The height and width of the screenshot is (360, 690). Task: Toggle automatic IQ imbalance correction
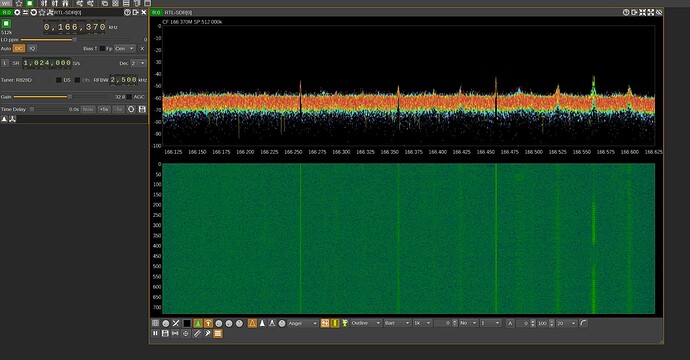pyautogui.click(x=32, y=48)
